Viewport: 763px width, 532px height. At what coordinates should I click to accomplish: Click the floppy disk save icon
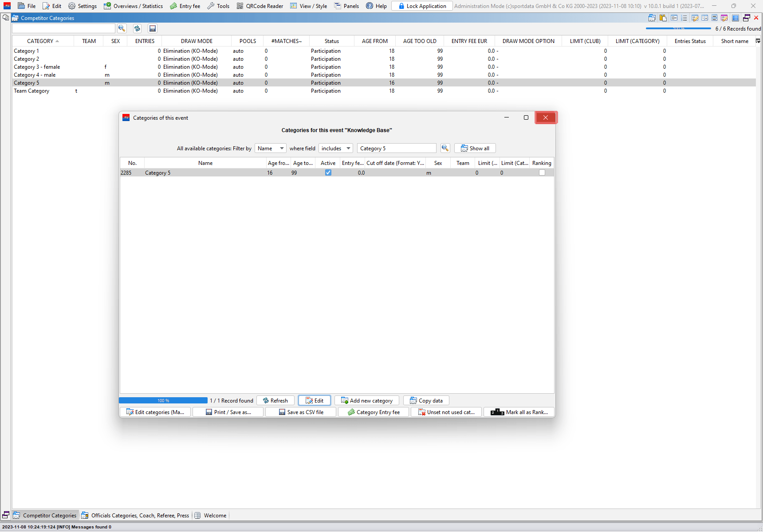click(x=153, y=28)
